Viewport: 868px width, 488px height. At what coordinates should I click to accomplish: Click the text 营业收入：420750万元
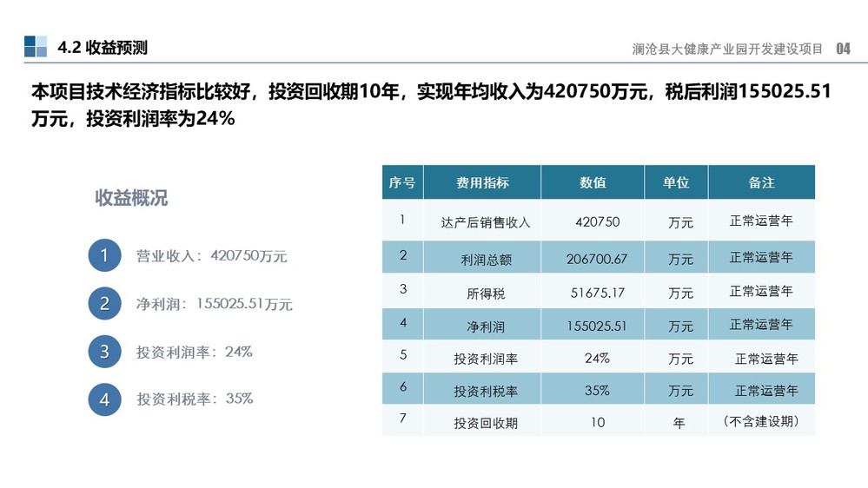point(211,255)
